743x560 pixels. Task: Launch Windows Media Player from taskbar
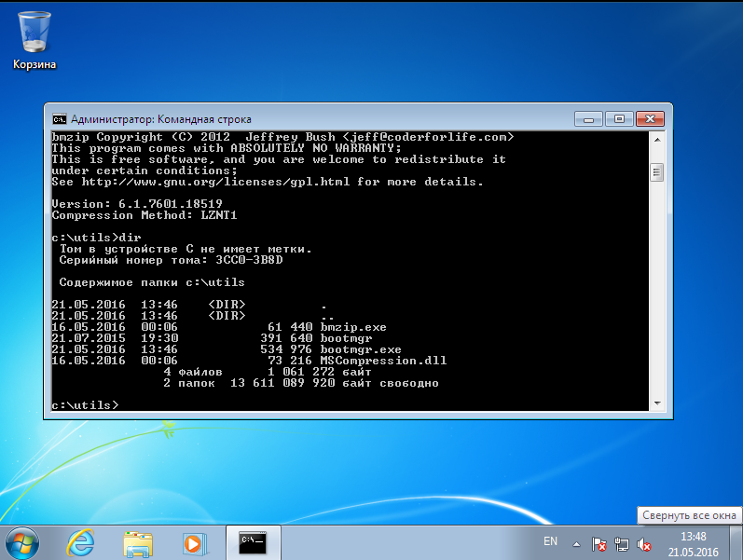[x=194, y=543]
